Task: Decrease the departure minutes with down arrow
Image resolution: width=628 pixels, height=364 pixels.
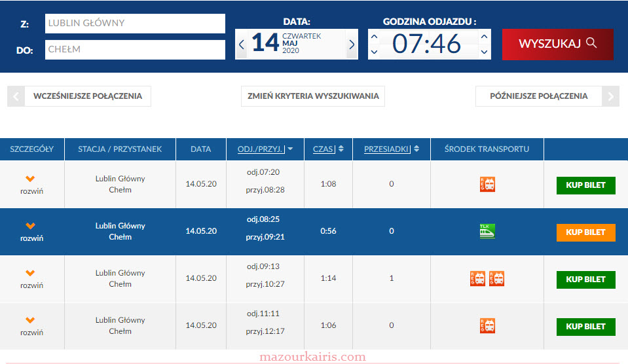Action: tap(484, 52)
